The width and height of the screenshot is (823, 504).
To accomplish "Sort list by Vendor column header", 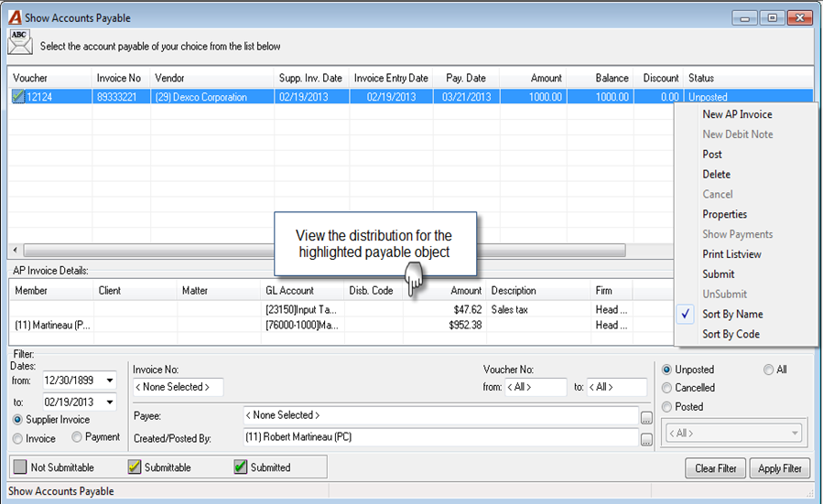I will click(x=211, y=78).
